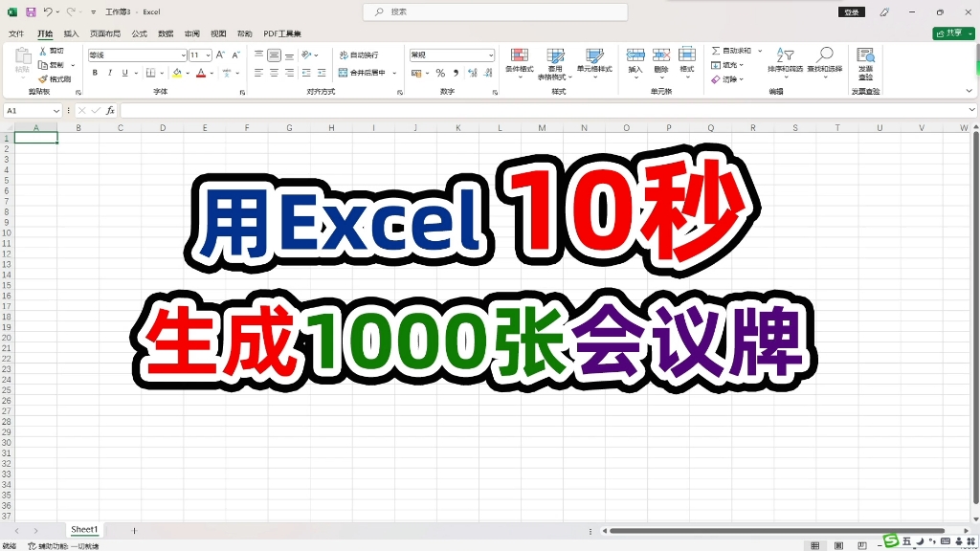Apply percent number style

click(440, 73)
